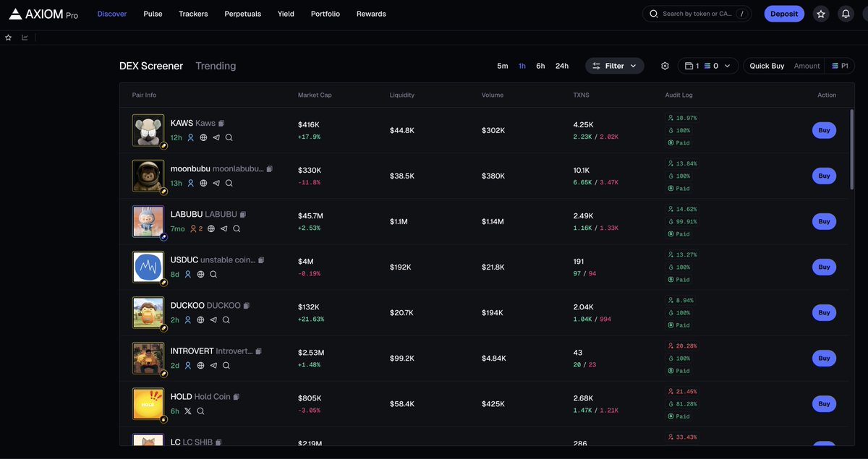Open the Pulse page
This screenshot has height=459, width=868.
153,14
